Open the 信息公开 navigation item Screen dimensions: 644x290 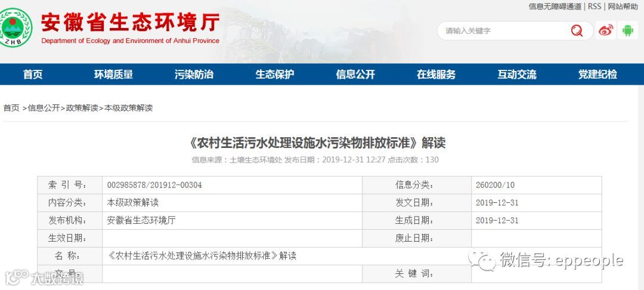[355, 75]
